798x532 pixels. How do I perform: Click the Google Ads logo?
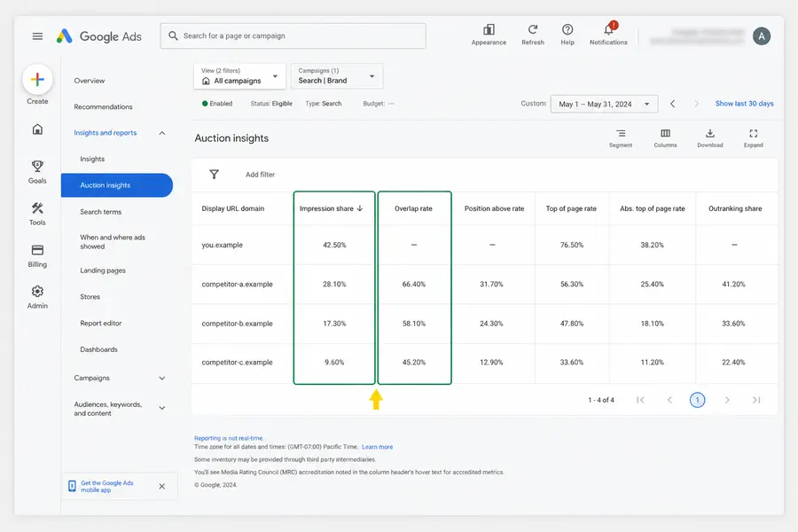[x=98, y=36]
